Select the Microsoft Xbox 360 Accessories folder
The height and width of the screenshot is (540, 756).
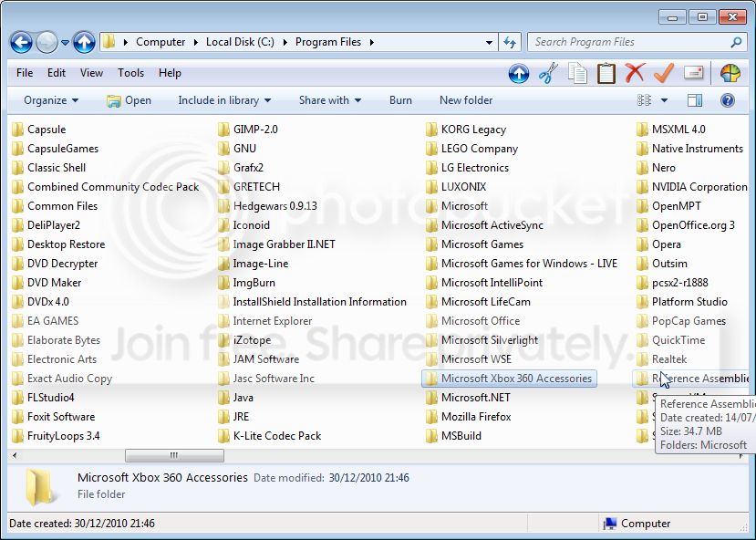[x=509, y=379]
